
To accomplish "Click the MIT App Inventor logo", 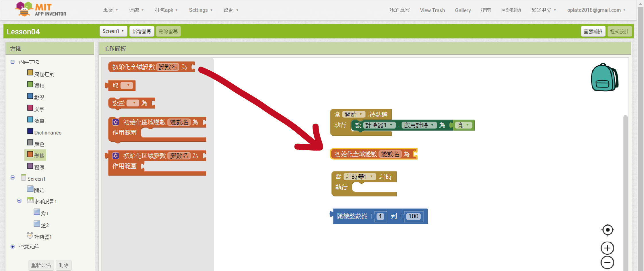I will point(41,10).
